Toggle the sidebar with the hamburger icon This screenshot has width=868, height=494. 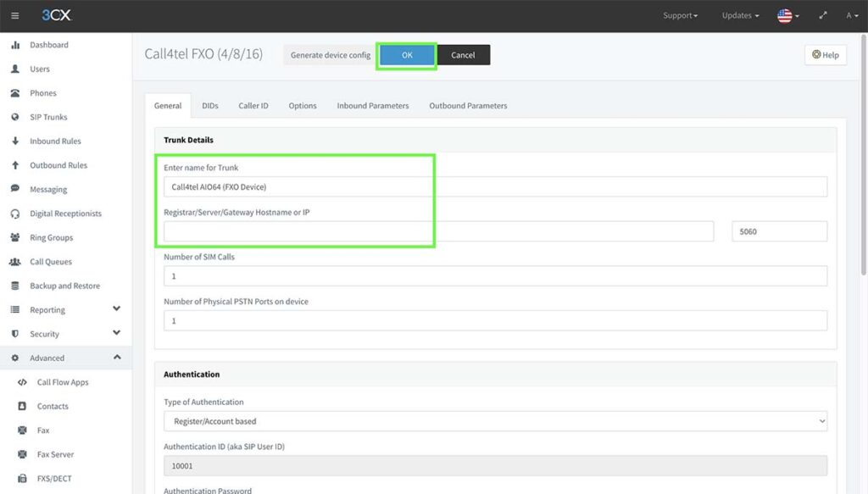(x=14, y=14)
